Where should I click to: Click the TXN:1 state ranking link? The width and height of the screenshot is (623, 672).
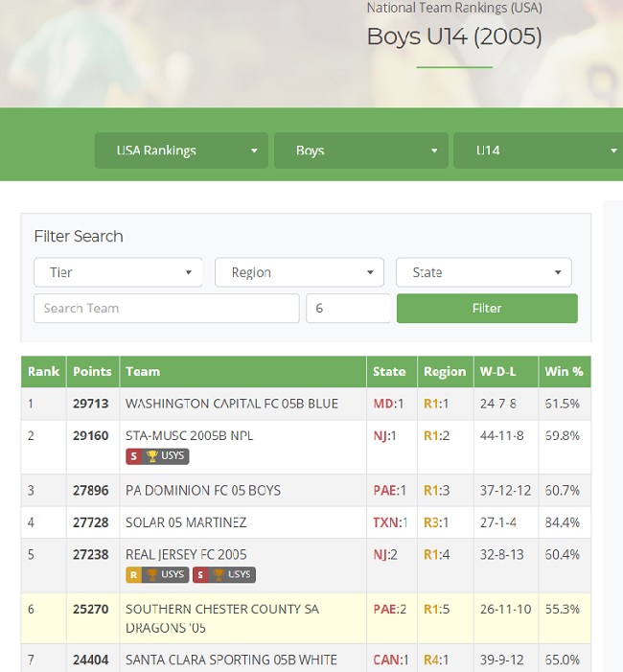coord(390,522)
